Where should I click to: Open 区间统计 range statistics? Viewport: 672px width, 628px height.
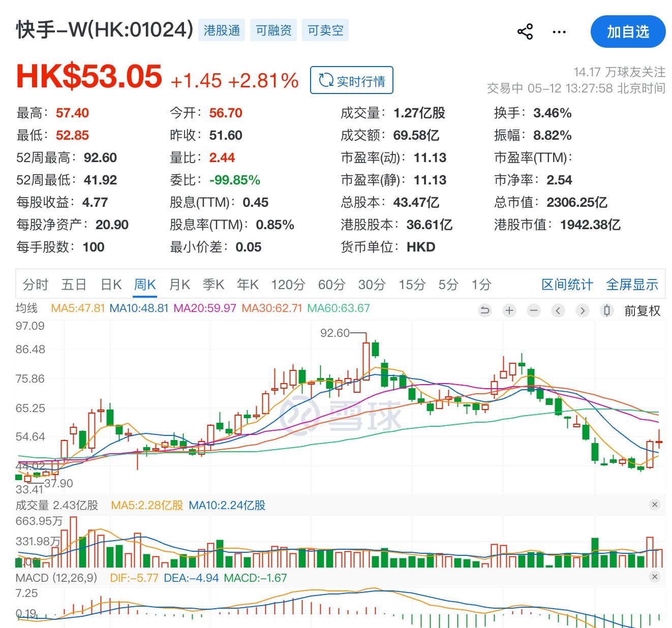click(567, 285)
